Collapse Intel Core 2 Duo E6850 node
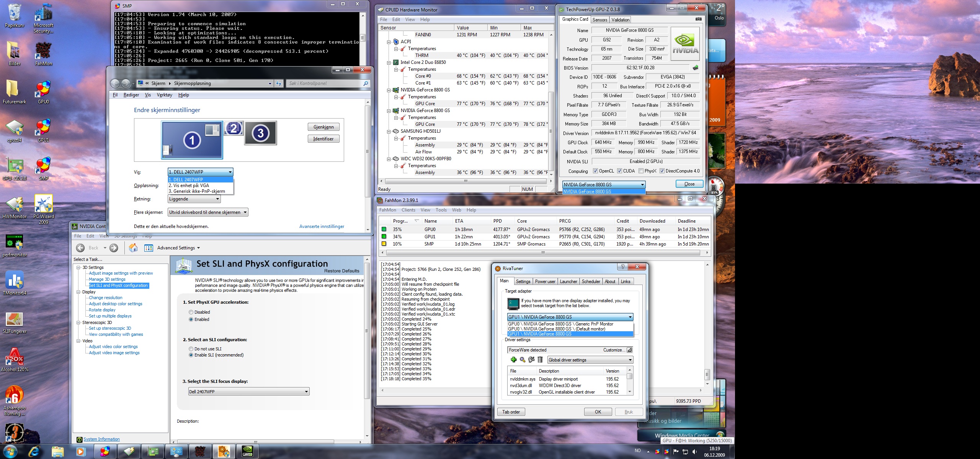980x459 pixels. tap(389, 62)
